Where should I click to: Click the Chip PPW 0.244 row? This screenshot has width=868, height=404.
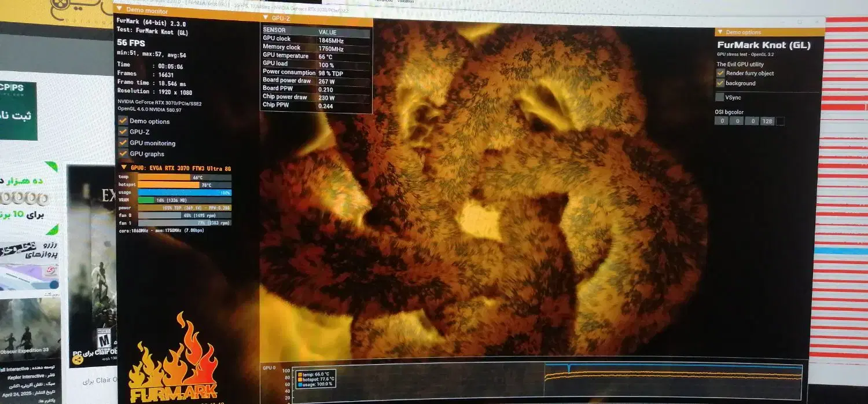(316, 105)
